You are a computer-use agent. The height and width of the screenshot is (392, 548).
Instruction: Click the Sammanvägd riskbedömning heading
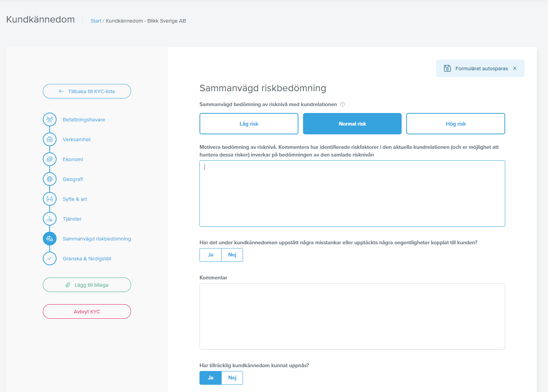coord(263,88)
